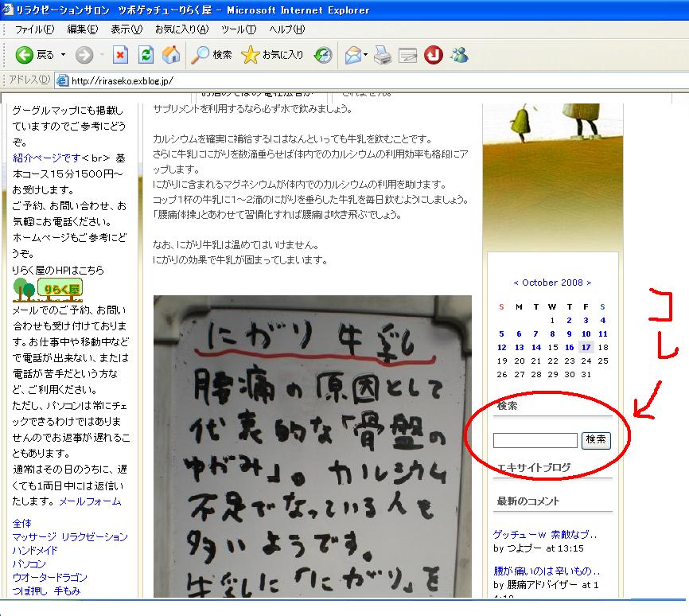689x616 pixels.
Task: Click the blog search text field
Action: 535,440
